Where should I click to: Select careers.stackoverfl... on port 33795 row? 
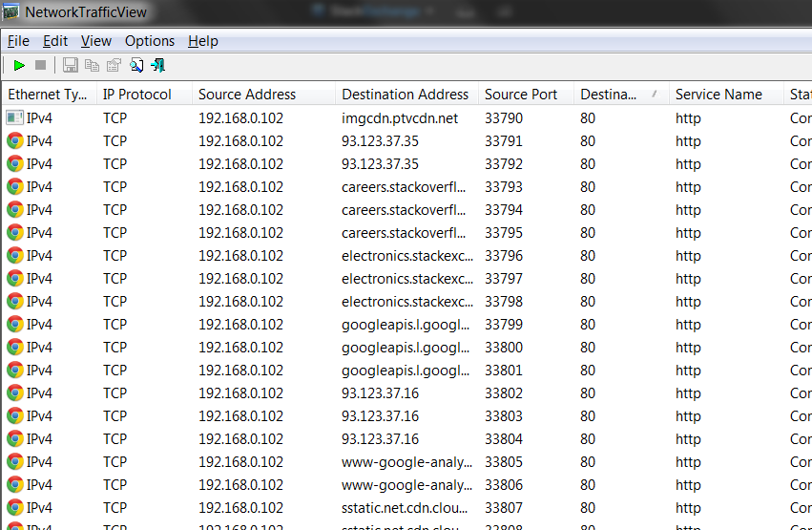(x=404, y=233)
